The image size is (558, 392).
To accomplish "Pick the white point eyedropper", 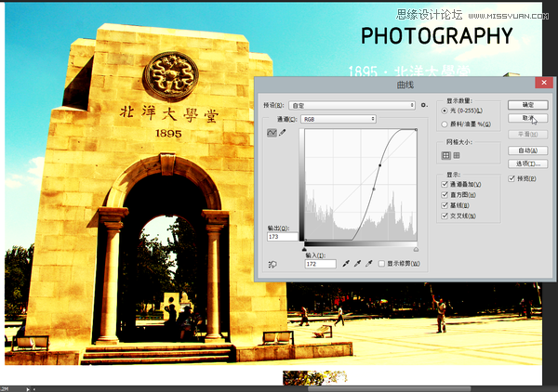I will (369, 264).
